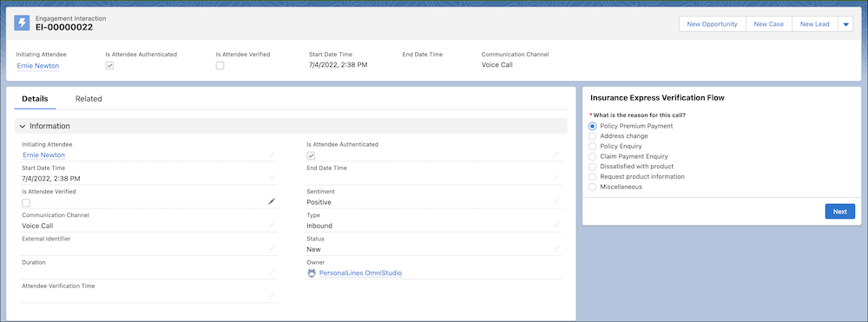Image resolution: width=868 pixels, height=322 pixels.
Task: Edit Status field pencil icon
Action: point(556,249)
